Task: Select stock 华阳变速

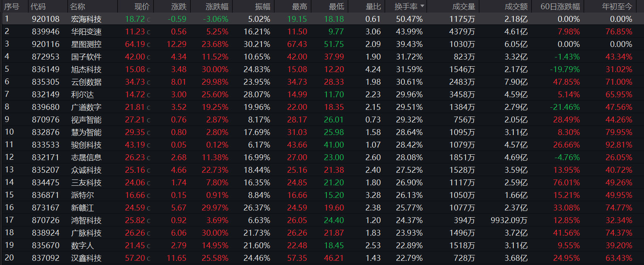Action: (x=86, y=31)
